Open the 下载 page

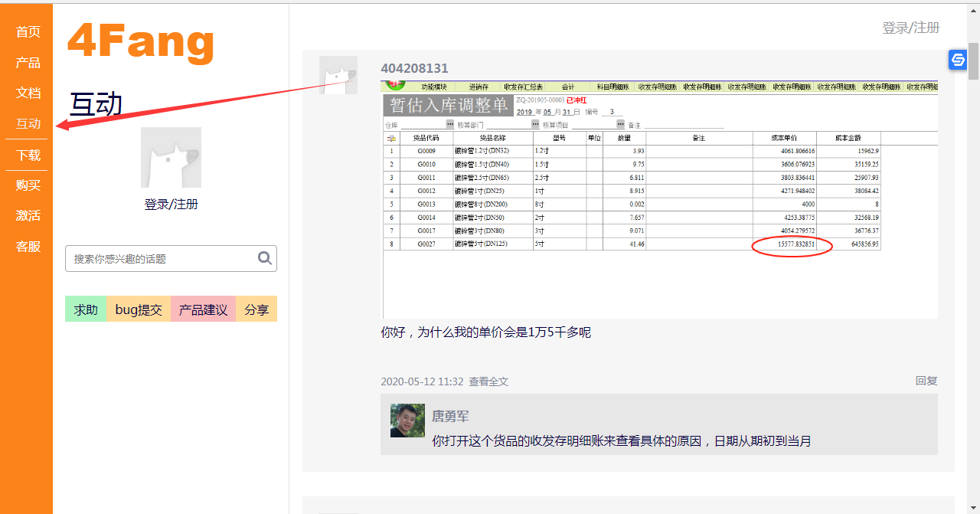28,155
